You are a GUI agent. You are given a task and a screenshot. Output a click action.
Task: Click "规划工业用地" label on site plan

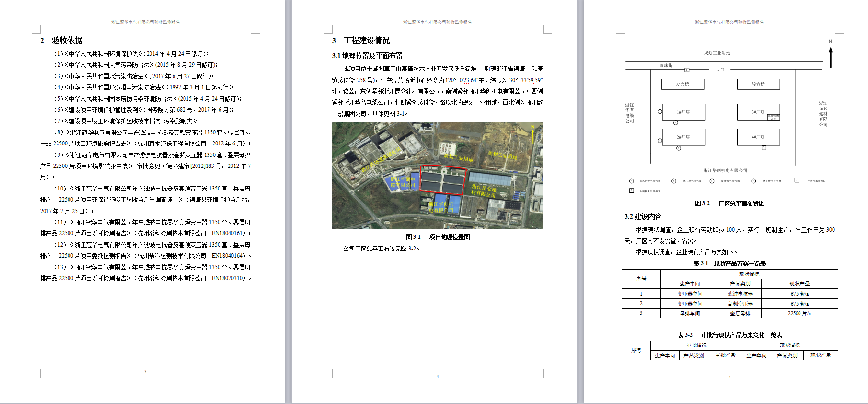pos(717,53)
